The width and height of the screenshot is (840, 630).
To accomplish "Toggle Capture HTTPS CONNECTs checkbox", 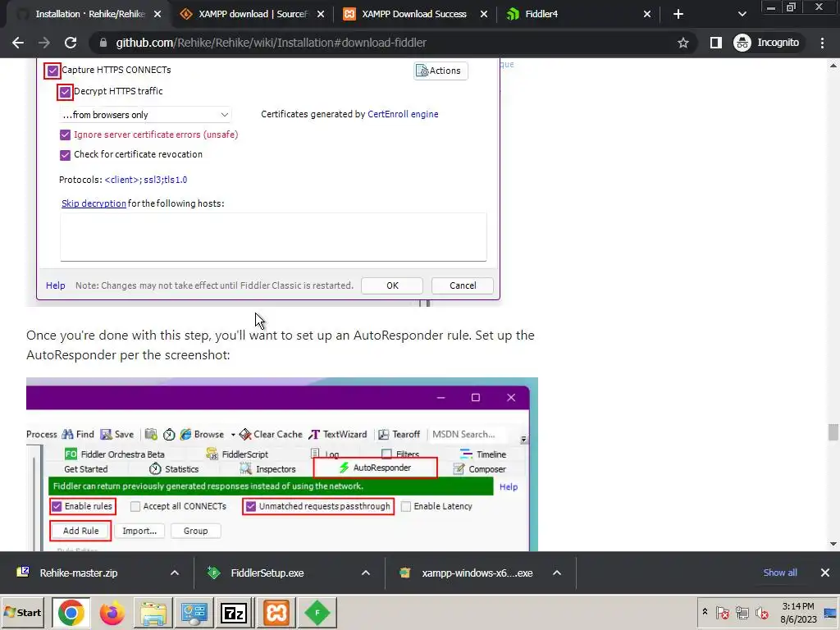I will 52,71.
